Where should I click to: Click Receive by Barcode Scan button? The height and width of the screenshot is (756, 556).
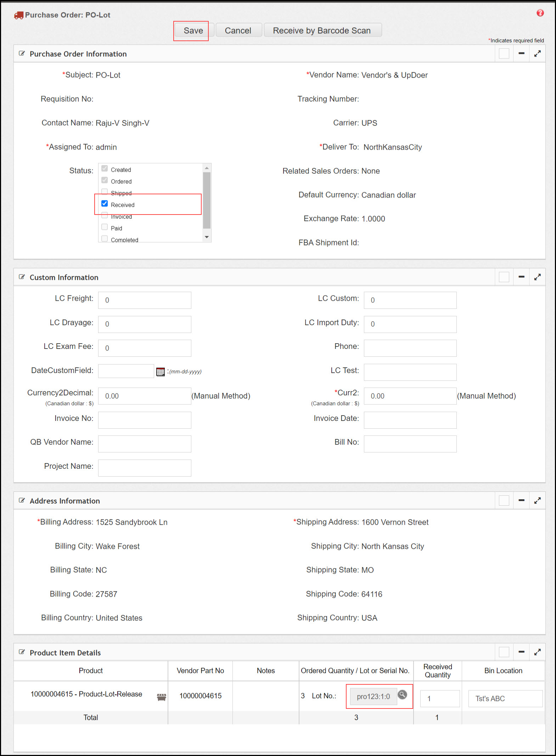[322, 30]
